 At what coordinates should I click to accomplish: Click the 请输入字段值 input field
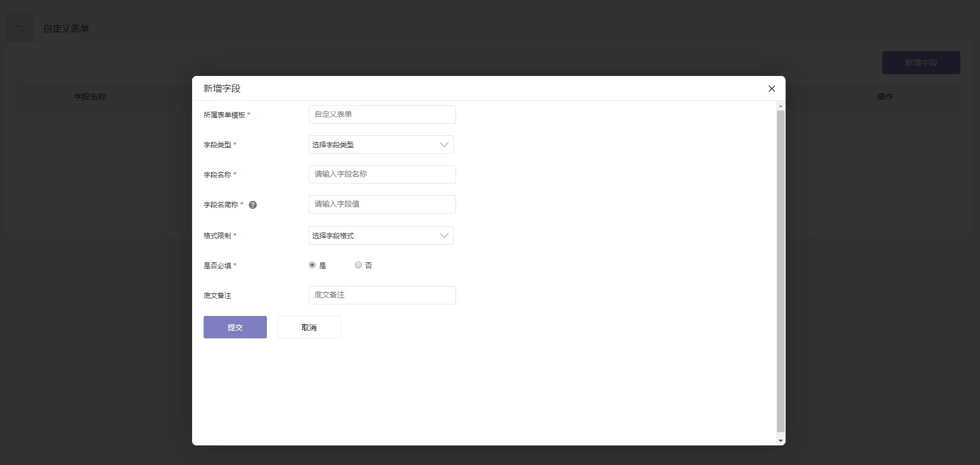coord(382,204)
